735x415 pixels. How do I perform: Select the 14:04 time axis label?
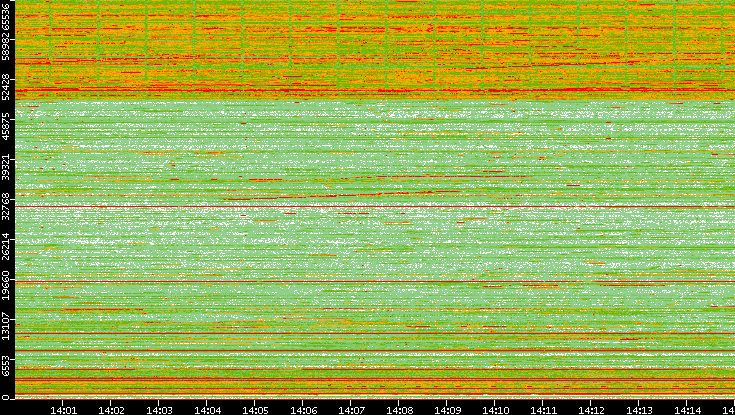tap(207, 410)
